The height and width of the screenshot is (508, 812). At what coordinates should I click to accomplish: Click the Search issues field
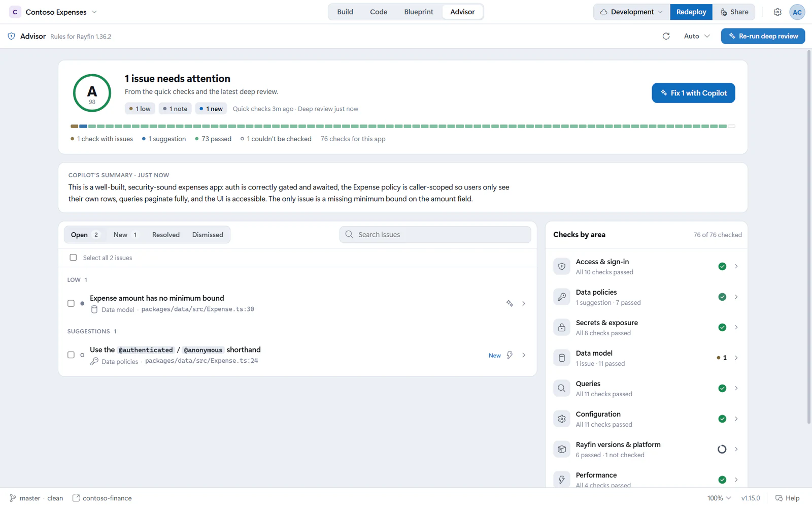(435, 235)
